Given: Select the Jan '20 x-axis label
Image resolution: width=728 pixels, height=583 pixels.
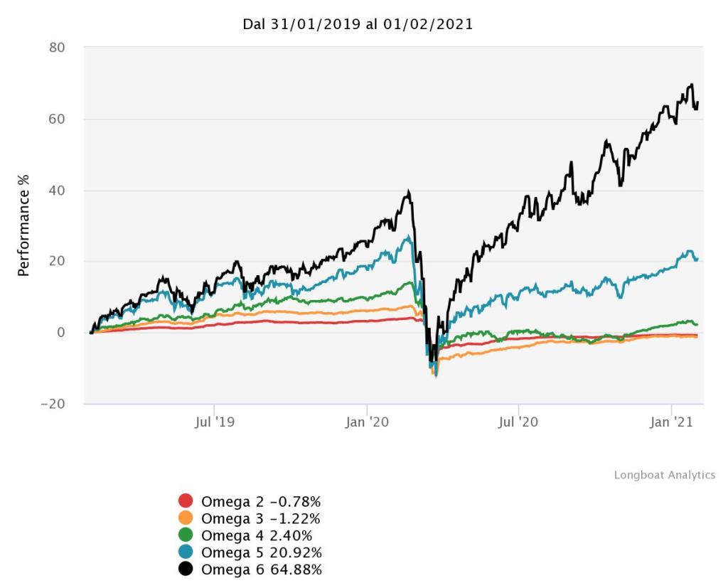Looking at the screenshot, I should [367, 422].
